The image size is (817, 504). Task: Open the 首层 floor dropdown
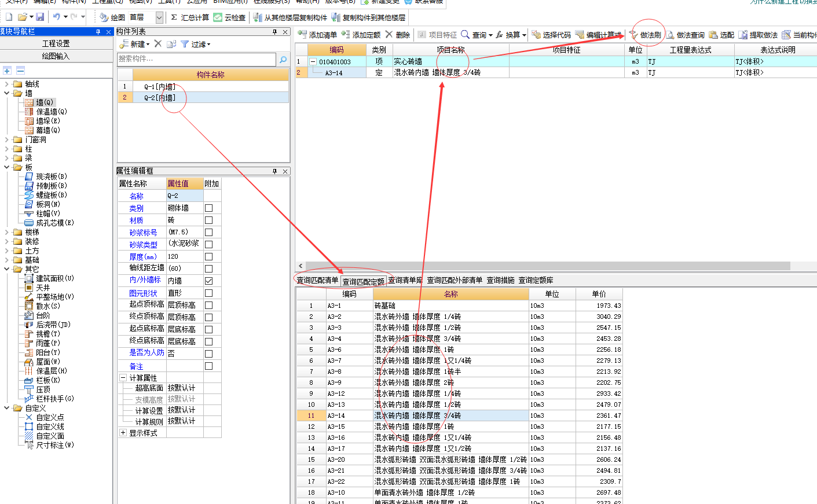pos(159,17)
